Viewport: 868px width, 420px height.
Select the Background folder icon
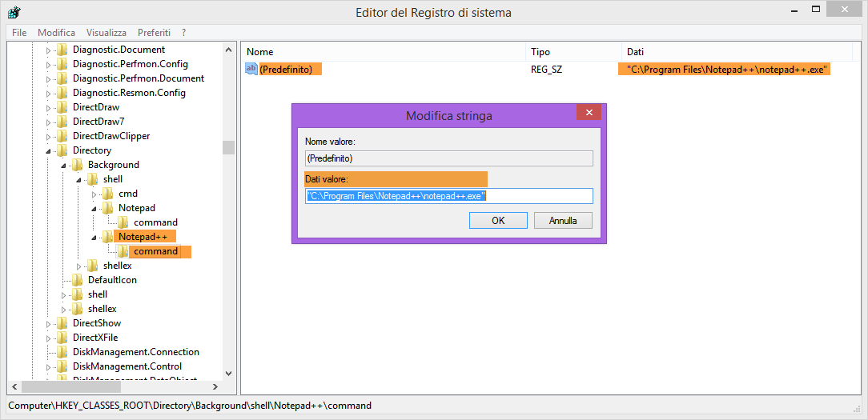pyautogui.click(x=78, y=165)
